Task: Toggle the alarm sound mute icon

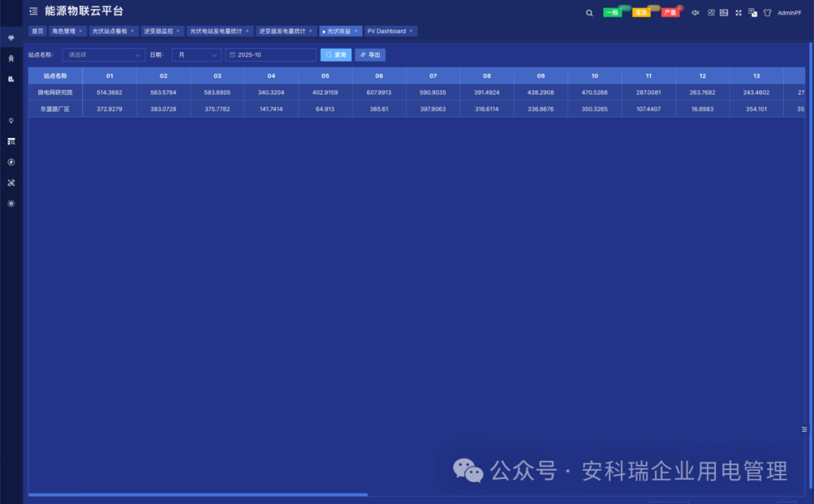Action: 696,13
